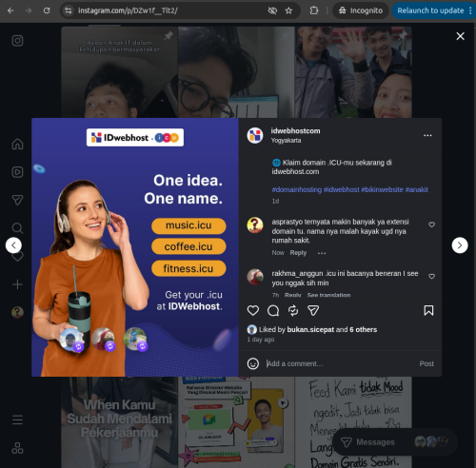Like asprastyo's comment
The width and height of the screenshot is (476, 468).
click(431, 224)
